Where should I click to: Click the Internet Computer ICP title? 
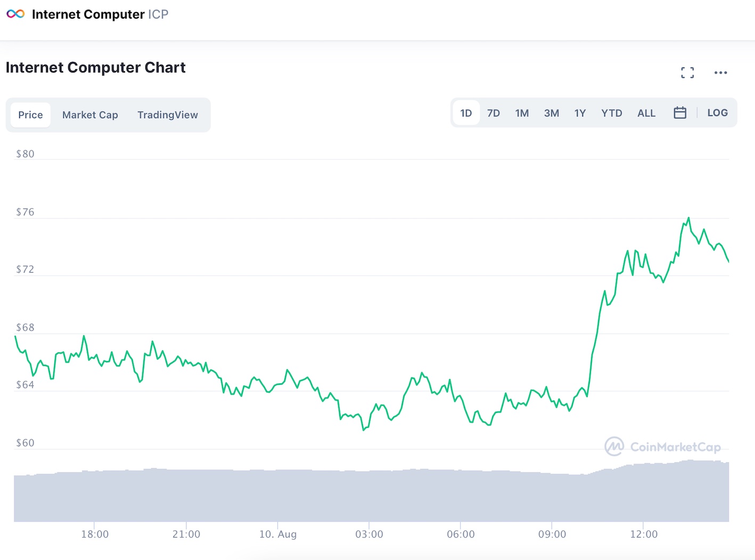pos(100,14)
